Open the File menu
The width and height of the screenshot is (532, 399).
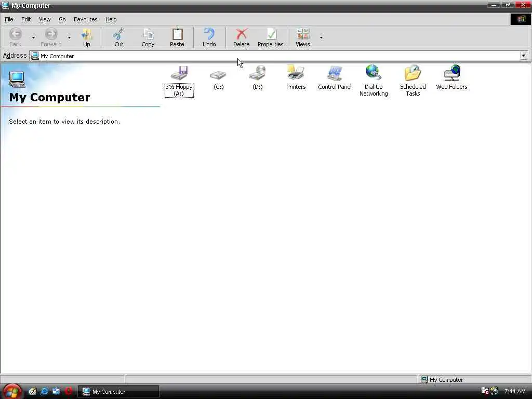tap(9, 19)
